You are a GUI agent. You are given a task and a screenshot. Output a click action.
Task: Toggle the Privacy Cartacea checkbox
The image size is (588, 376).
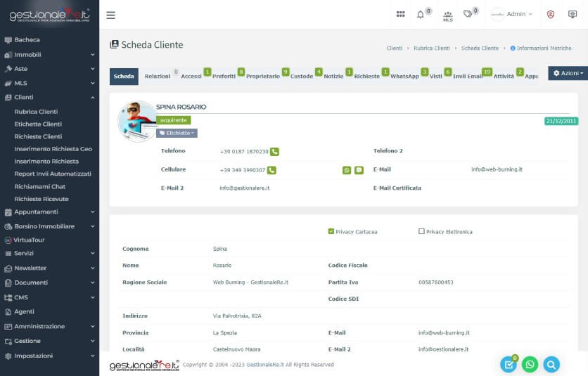pos(331,231)
